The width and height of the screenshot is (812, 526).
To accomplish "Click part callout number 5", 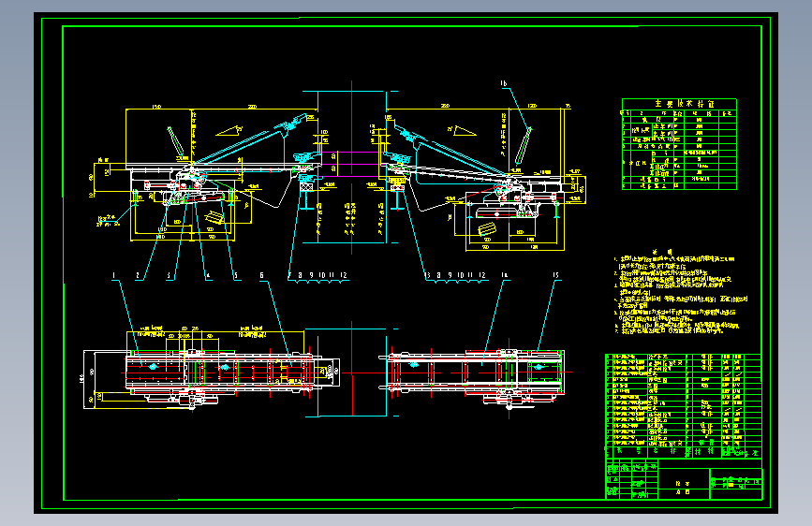I will point(236,275).
